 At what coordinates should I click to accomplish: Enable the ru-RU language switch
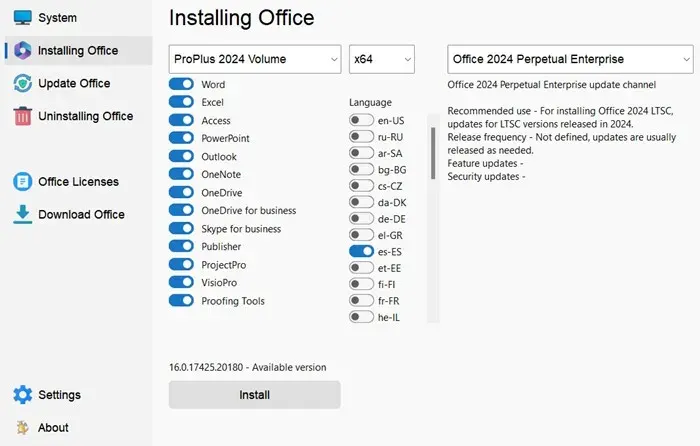pyautogui.click(x=361, y=137)
